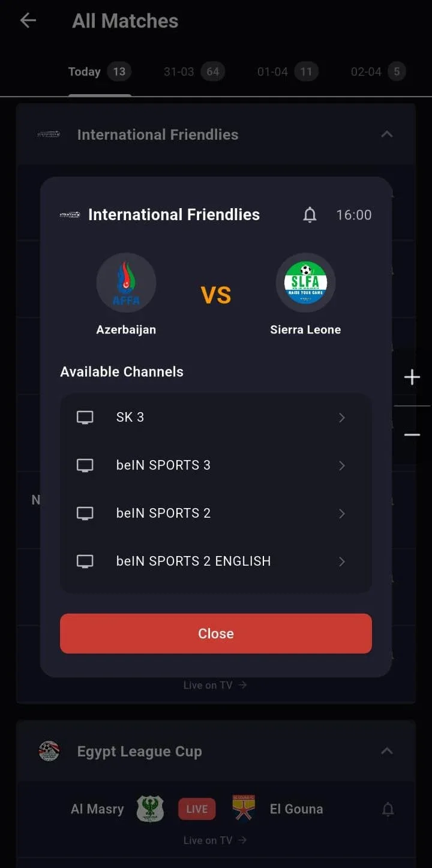Enable match alerts for Al Masry vs El Gouna
This screenshot has width=432, height=868.
pyautogui.click(x=388, y=809)
